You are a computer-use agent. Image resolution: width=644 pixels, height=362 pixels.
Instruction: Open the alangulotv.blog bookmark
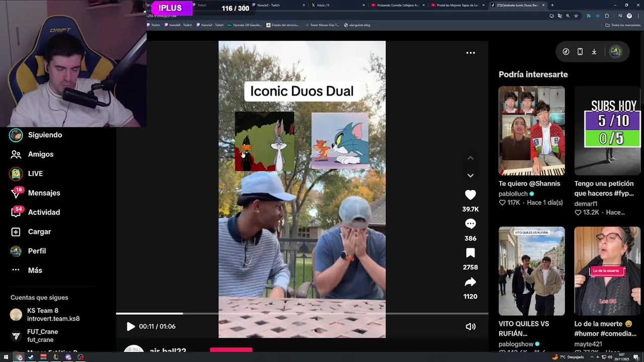(357, 25)
